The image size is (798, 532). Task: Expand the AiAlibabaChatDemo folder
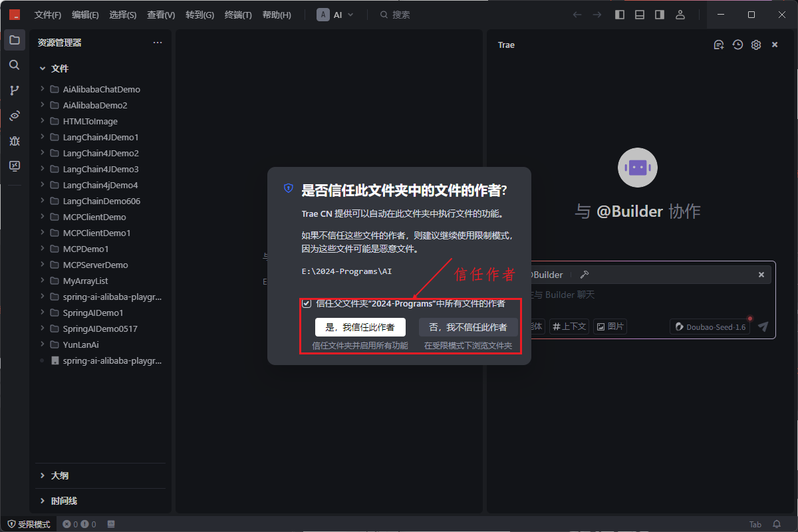tap(43, 89)
